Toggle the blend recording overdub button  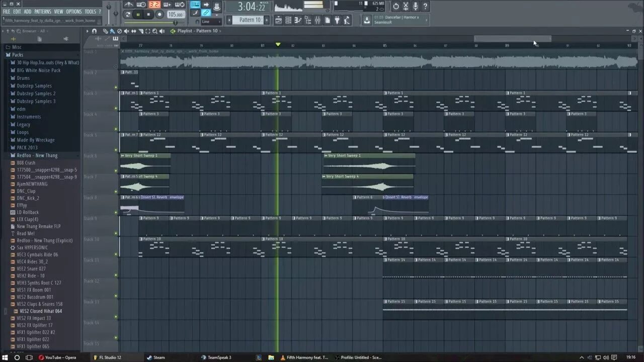click(167, 5)
